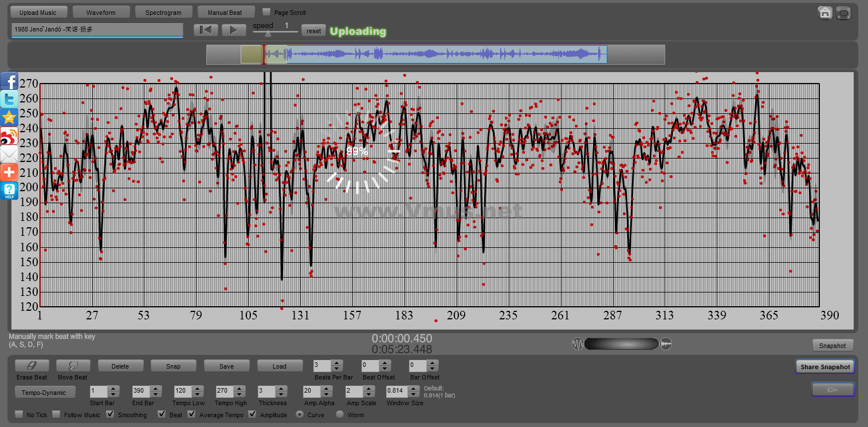Share by email using envelope icon
Screen dimensions: 868x427
(x=9, y=154)
